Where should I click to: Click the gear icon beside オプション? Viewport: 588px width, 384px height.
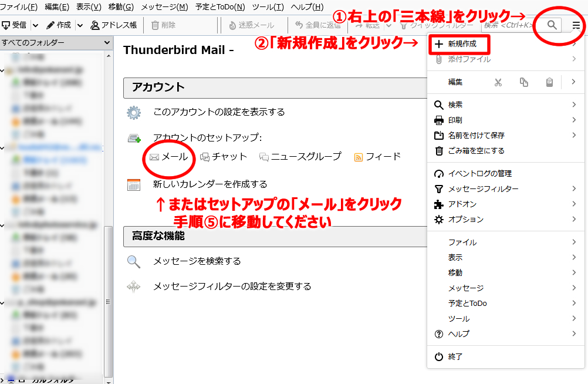point(439,220)
